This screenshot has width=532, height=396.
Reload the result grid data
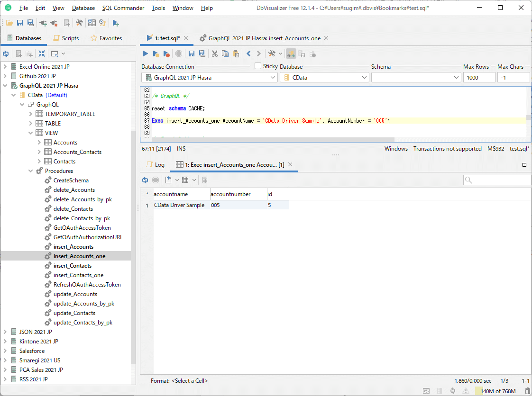[x=145, y=180]
